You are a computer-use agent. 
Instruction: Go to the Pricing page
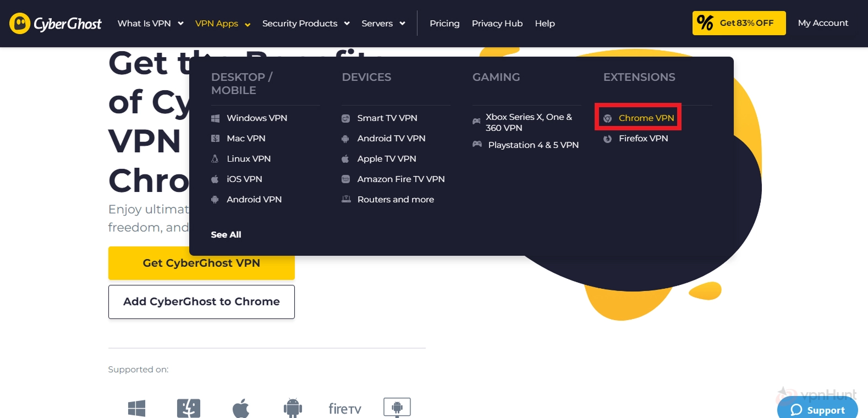[x=444, y=23]
